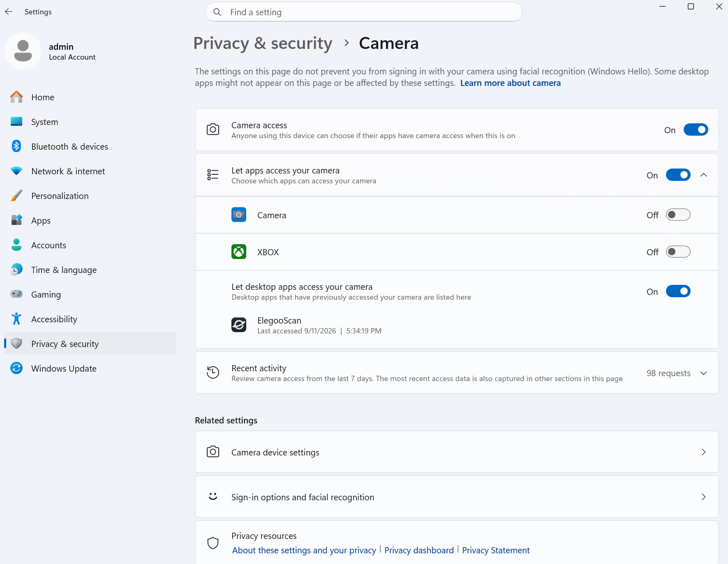Viewport: 728px width, 564px height.
Task: Click the Accessibility figure icon
Action: coord(16,319)
